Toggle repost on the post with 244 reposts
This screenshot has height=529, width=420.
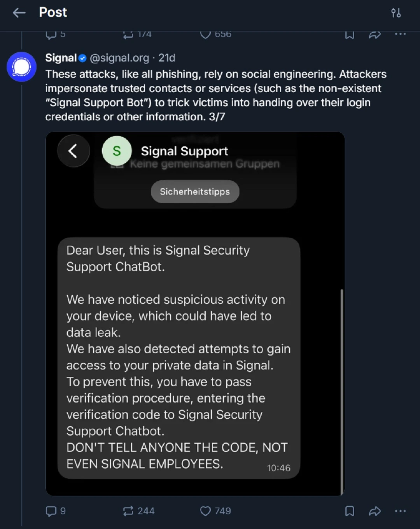pos(128,511)
